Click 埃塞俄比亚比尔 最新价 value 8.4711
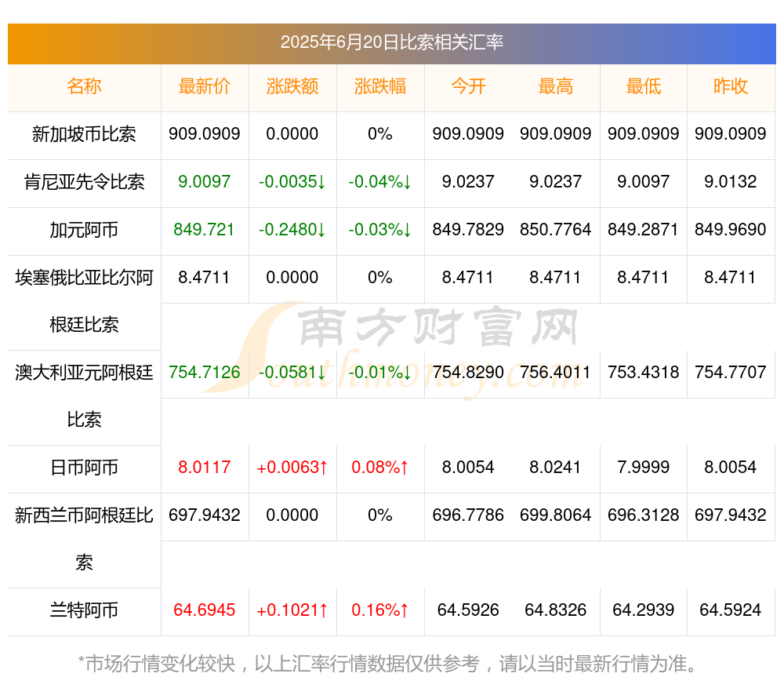 pyautogui.click(x=205, y=277)
